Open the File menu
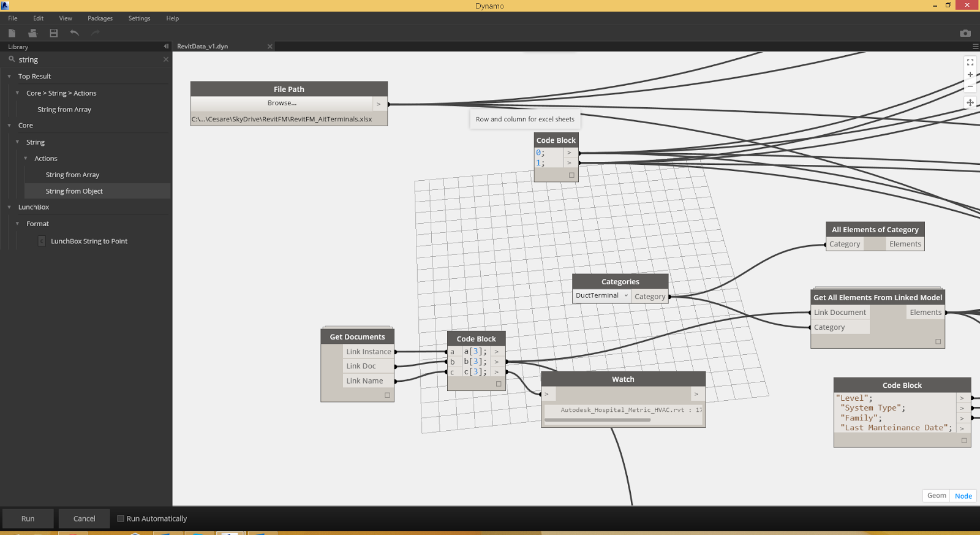This screenshot has height=535, width=980. click(13, 18)
